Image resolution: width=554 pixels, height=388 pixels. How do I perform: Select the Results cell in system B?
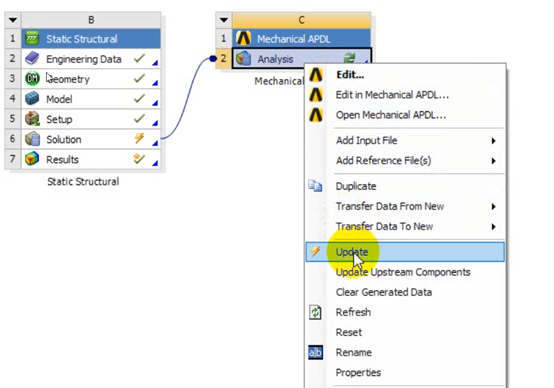pos(91,159)
